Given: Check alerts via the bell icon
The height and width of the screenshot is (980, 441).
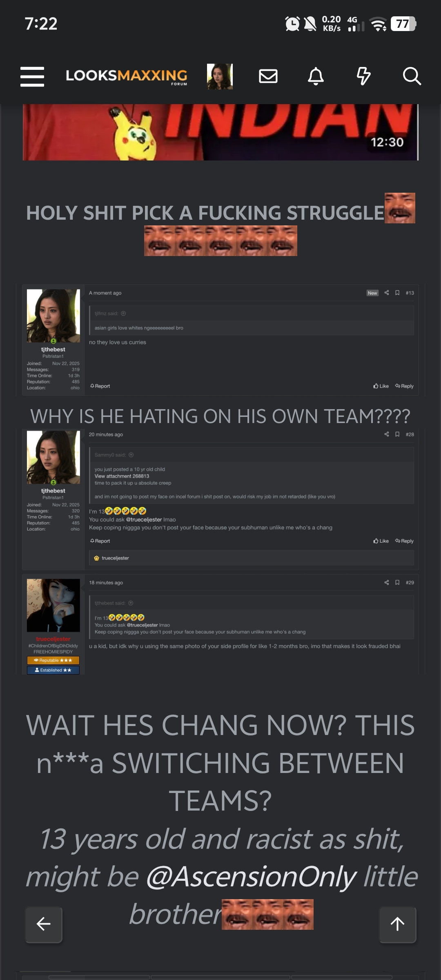Looking at the screenshot, I should pos(316,76).
